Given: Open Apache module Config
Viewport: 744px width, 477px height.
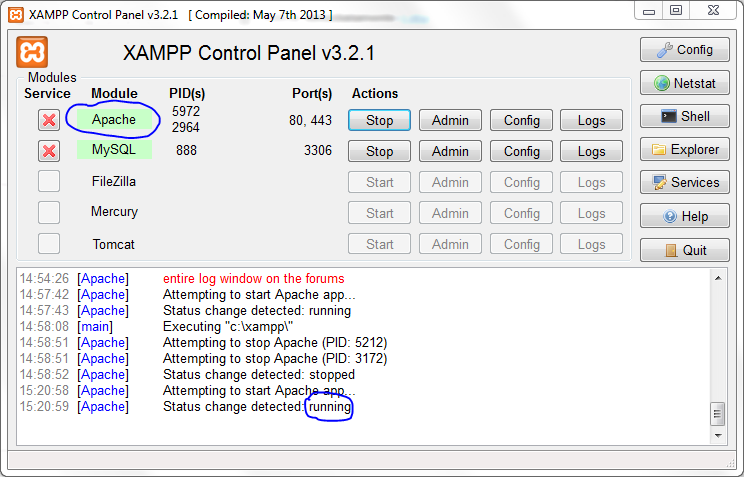Looking at the screenshot, I should click(x=521, y=120).
